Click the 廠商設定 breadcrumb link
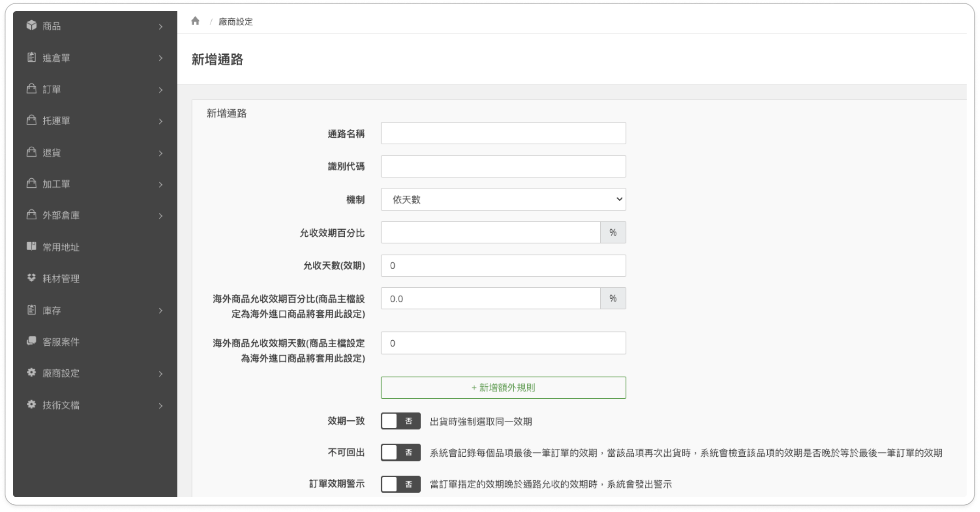The width and height of the screenshot is (980, 512). [235, 22]
